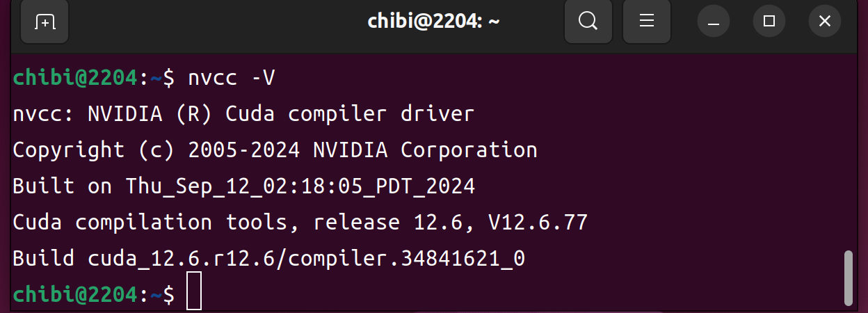Click the first "chibi@2204" prompt

75,78
